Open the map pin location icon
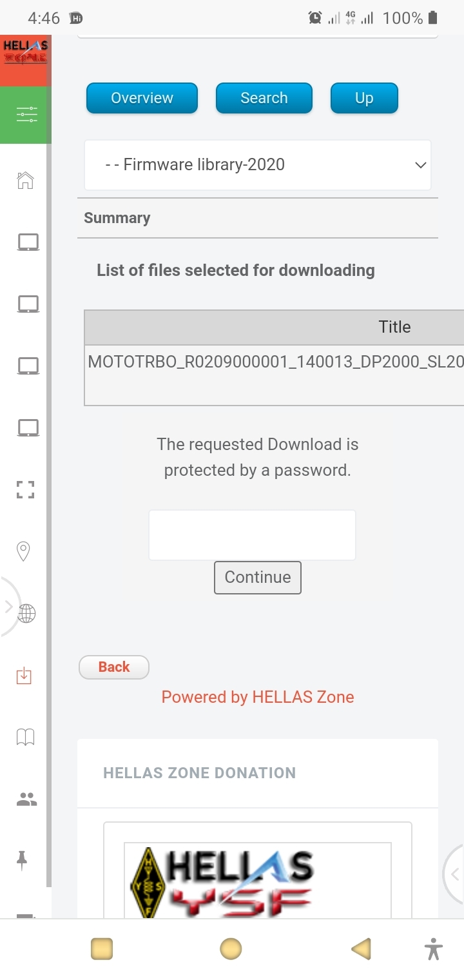The width and height of the screenshot is (464, 980). coord(24,551)
